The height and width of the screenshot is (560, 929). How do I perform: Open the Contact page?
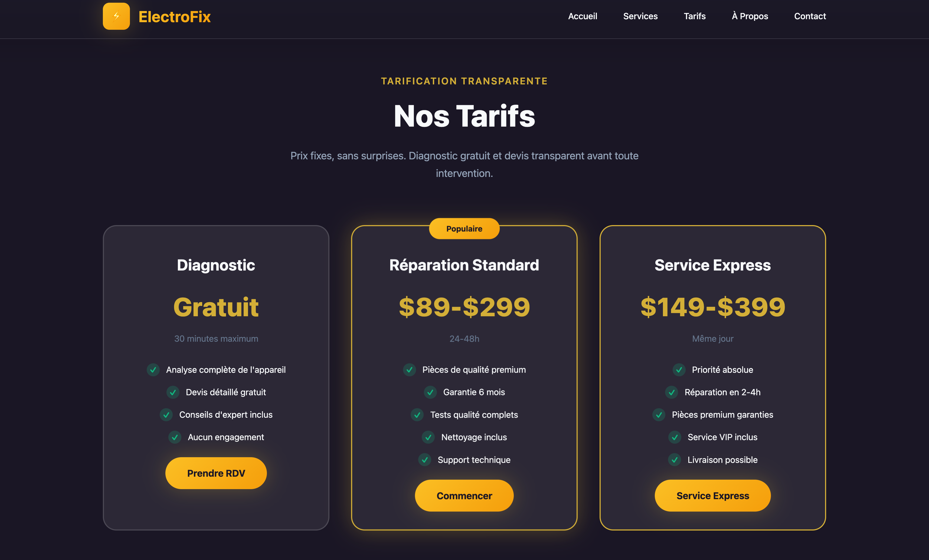[809, 16]
